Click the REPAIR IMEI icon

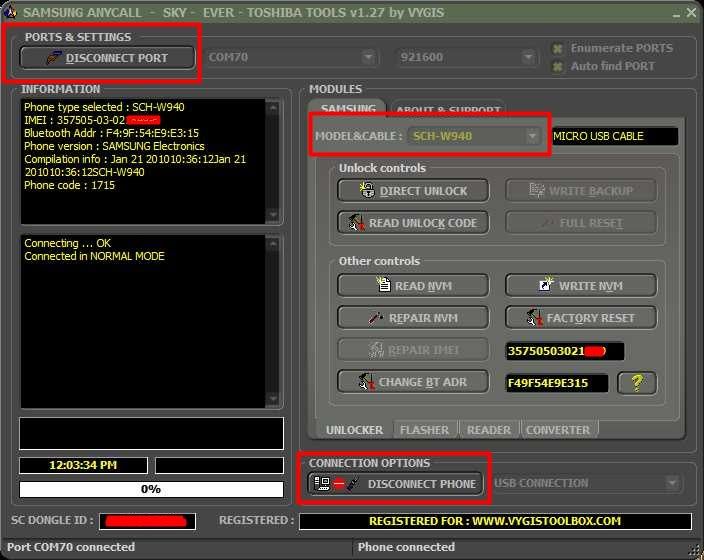376,350
